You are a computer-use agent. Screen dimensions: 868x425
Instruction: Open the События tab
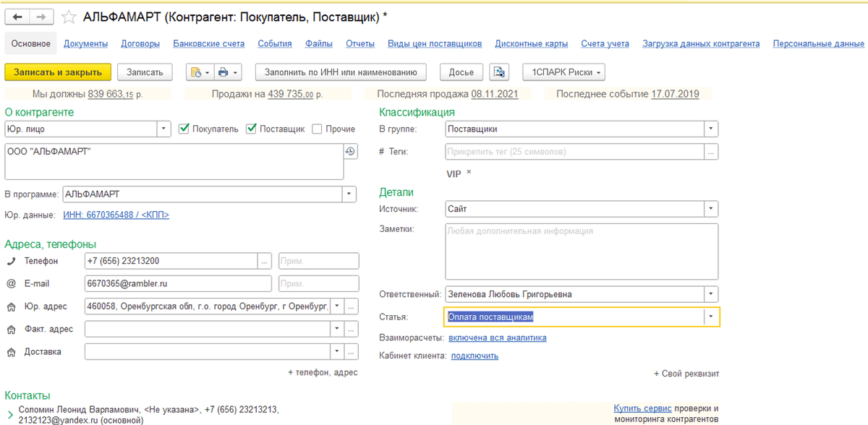pyautogui.click(x=275, y=43)
